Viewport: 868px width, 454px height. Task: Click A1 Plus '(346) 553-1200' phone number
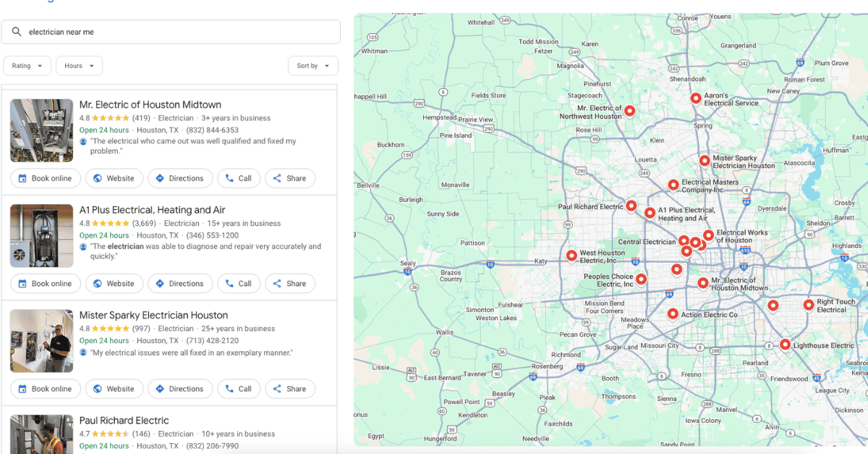(212, 235)
